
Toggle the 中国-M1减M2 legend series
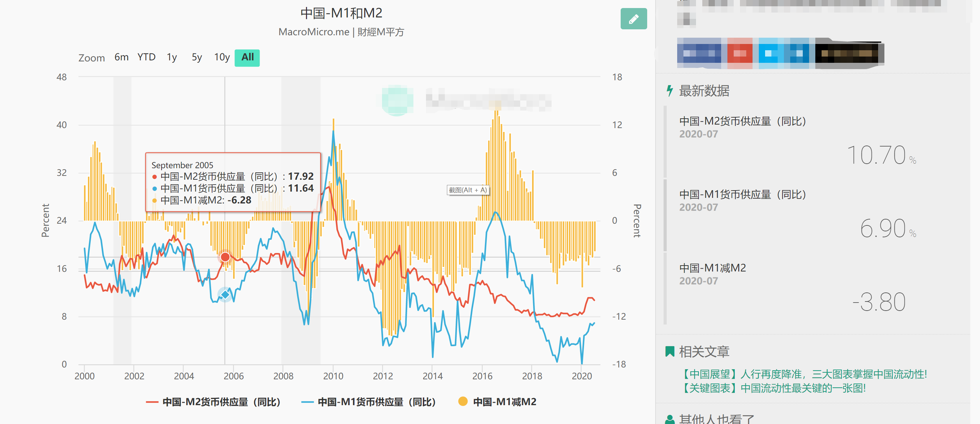[497, 402]
